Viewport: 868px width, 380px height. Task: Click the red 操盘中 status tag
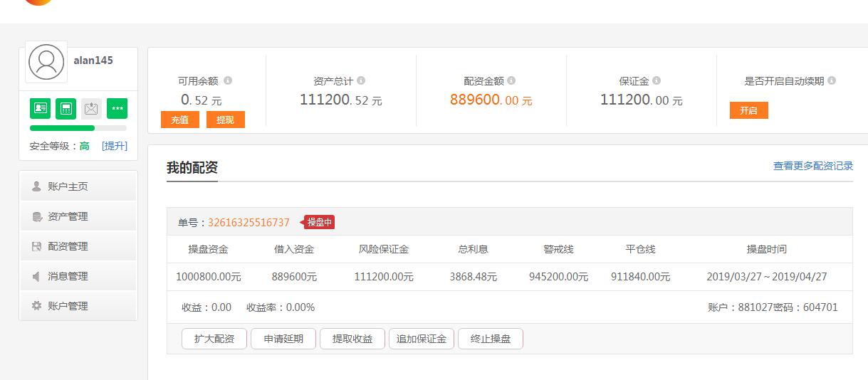(x=319, y=222)
